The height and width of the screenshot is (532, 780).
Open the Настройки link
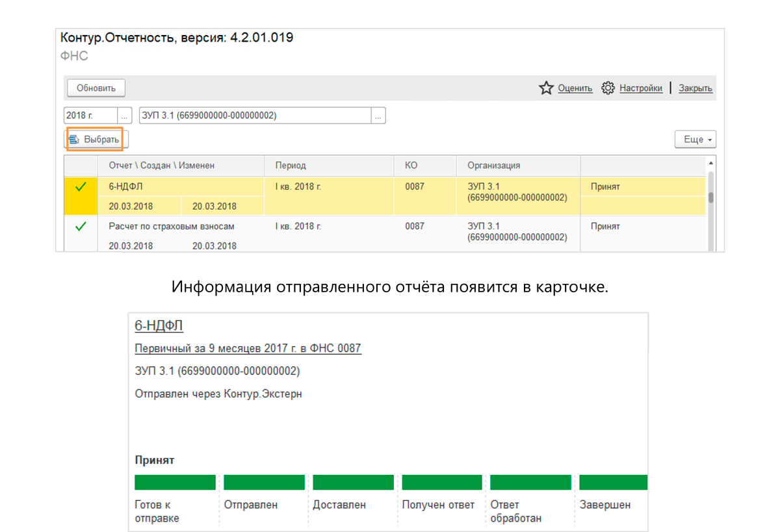640,88
